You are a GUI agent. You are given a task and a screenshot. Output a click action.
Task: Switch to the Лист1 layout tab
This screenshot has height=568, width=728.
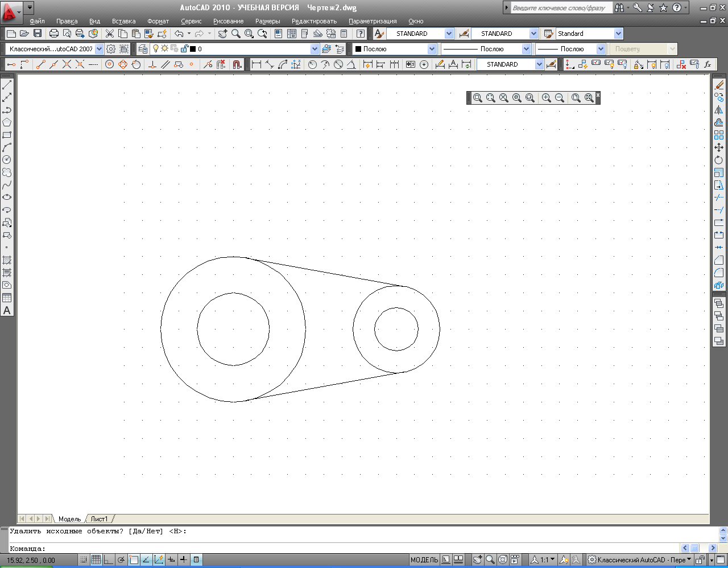pos(99,519)
